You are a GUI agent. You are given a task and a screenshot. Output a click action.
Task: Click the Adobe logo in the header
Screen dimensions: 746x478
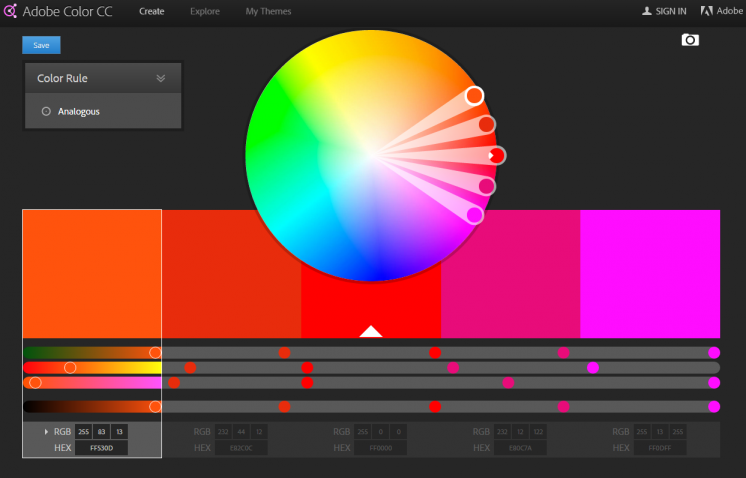coord(707,11)
